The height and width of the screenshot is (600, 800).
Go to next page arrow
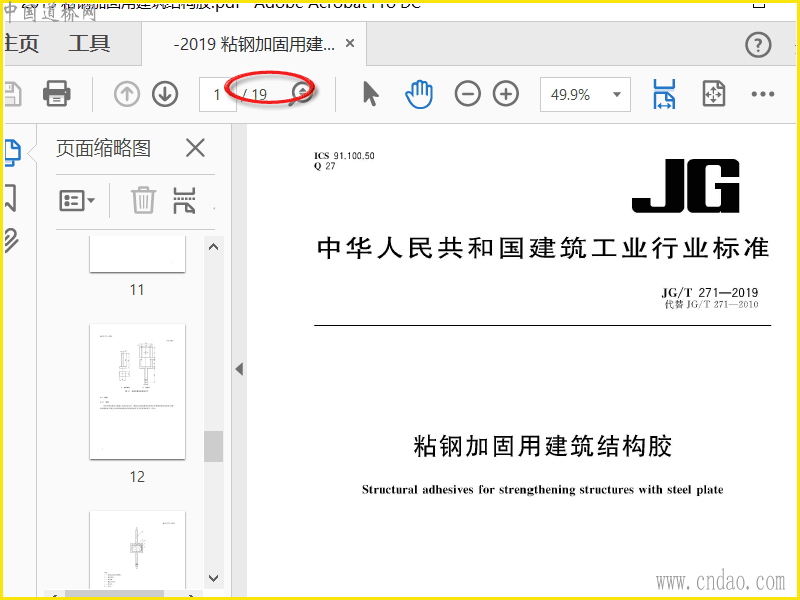(165, 94)
